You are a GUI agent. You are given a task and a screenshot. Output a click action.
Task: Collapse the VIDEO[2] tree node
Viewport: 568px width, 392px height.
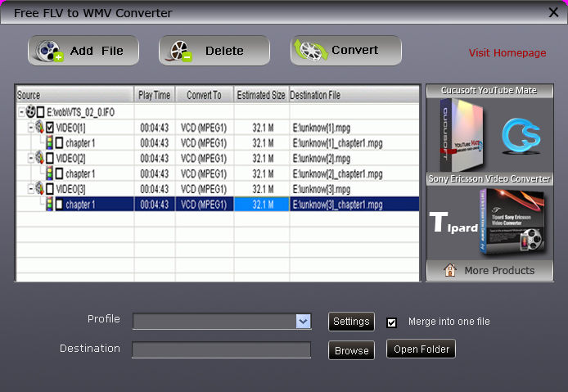(x=30, y=158)
